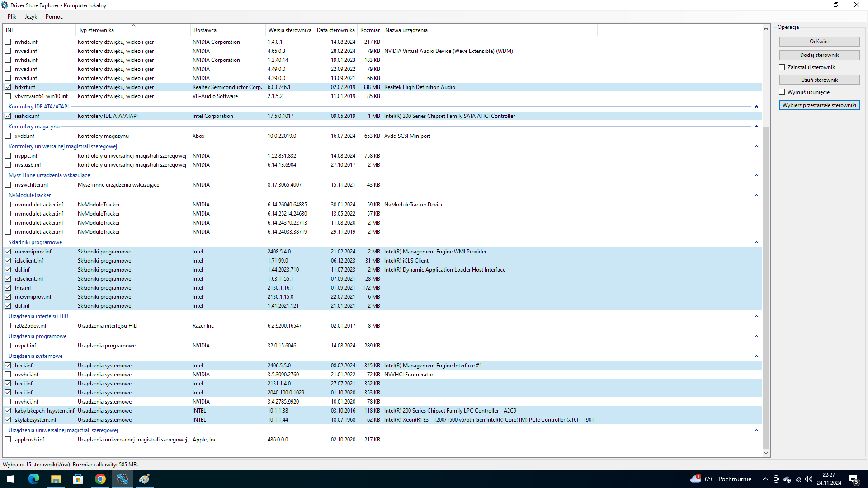Screen dimensions: 868x488
Task: Enable Wymuś usunięcie checkbox
Action: 782,92
